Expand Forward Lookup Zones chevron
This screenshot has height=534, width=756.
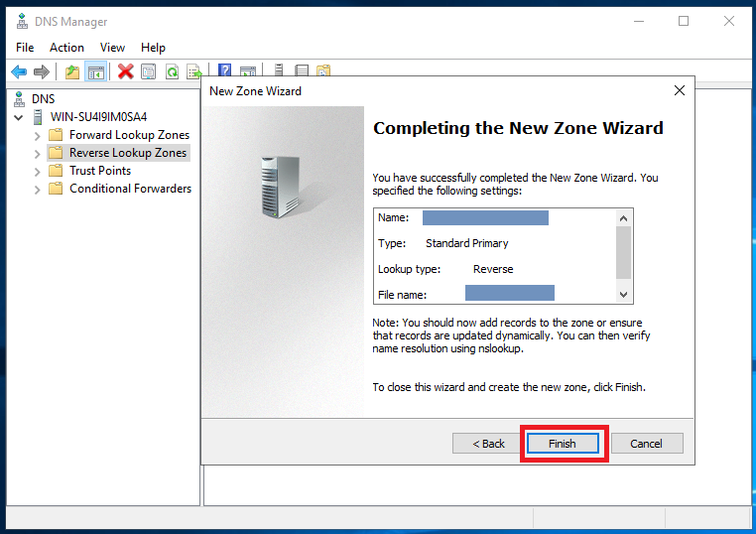(x=37, y=136)
